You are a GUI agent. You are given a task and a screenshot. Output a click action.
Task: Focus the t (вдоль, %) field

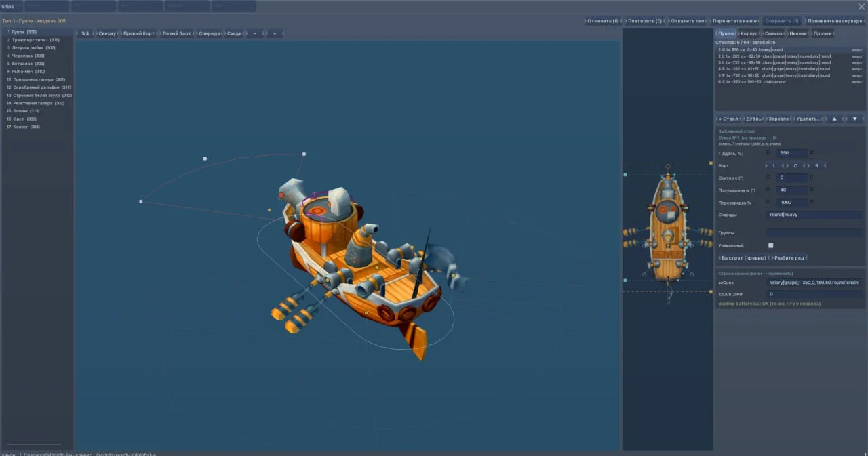click(793, 153)
